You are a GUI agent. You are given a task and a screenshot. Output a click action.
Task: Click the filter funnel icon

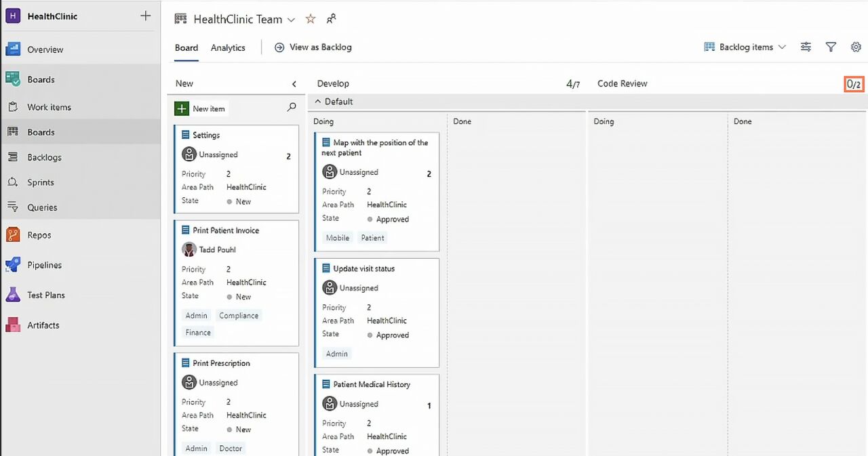(831, 47)
